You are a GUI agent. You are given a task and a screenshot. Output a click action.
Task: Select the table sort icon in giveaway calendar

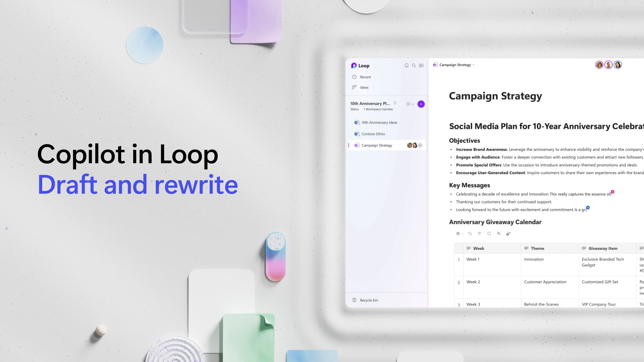[x=470, y=233]
